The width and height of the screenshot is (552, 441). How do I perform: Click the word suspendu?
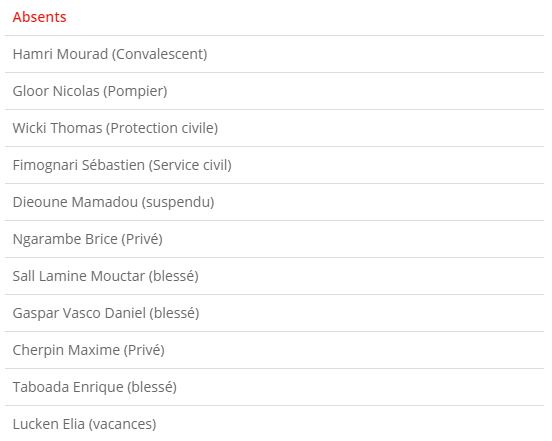point(178,202)
